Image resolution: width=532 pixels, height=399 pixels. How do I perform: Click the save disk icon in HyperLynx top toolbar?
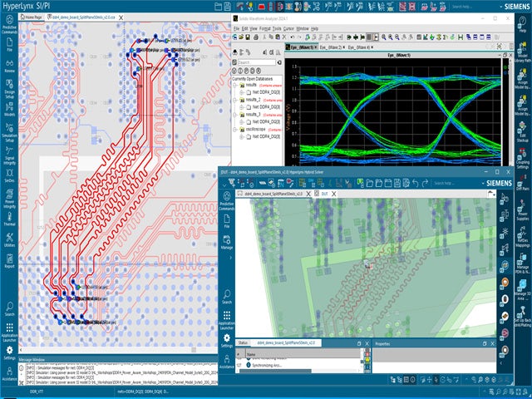(227, 6)
